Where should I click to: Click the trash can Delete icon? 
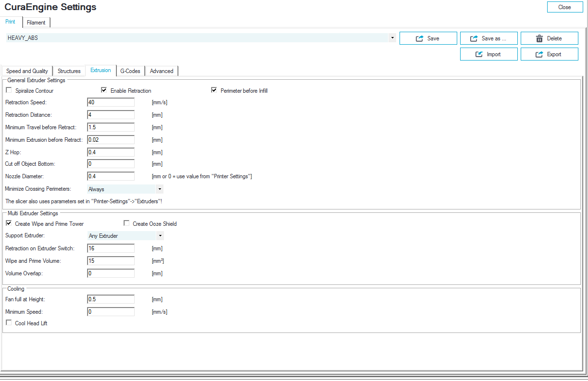tap(539, 38)
